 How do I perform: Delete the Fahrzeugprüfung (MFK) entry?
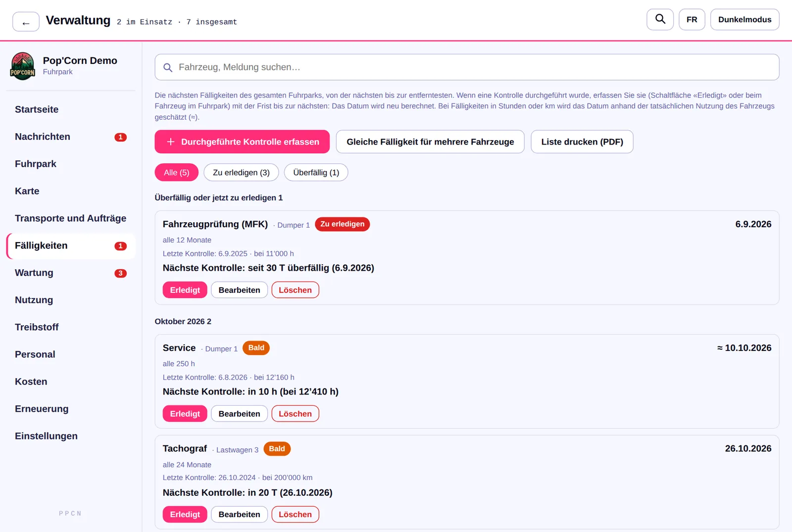coord(295,290)
